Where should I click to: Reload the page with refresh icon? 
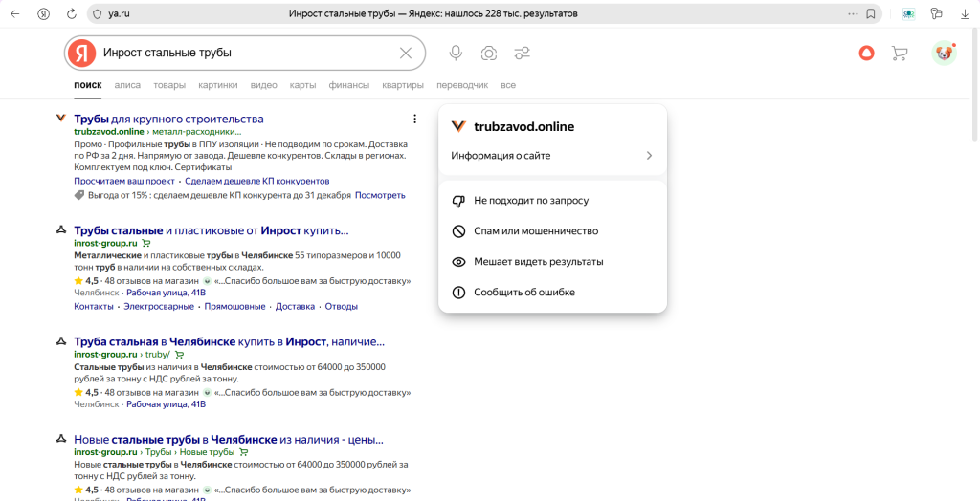click(71, 14)
